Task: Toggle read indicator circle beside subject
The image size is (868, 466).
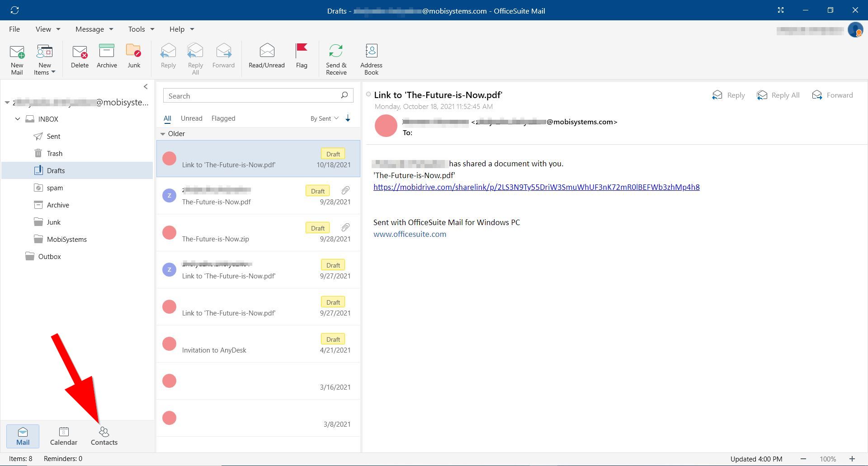Action: point(368,94)
